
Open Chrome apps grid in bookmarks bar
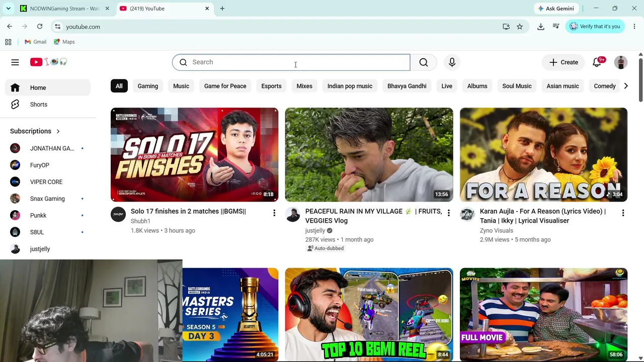click(x=8, y=42)
